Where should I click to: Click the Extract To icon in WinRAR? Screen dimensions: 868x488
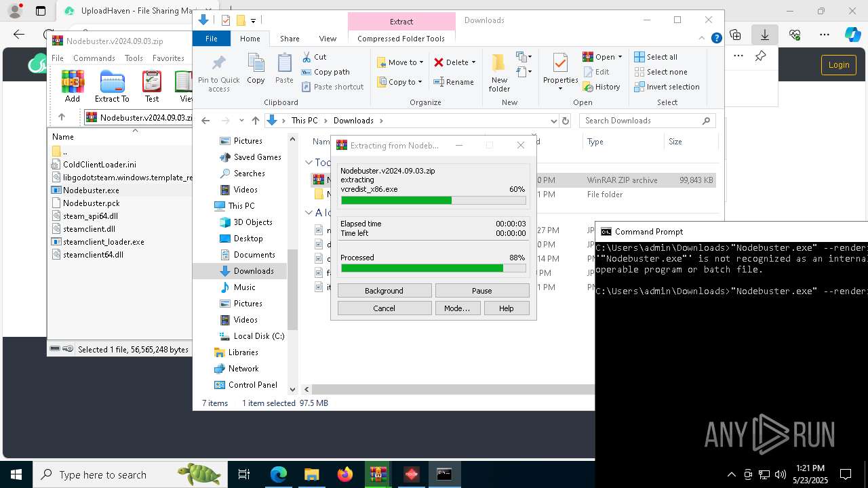pos(112,86)
